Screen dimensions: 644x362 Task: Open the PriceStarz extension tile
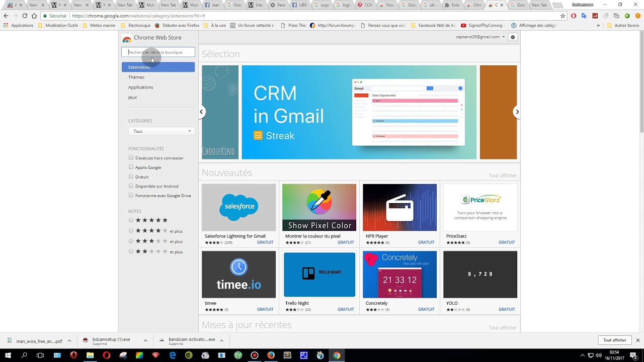tap(480, 215)
